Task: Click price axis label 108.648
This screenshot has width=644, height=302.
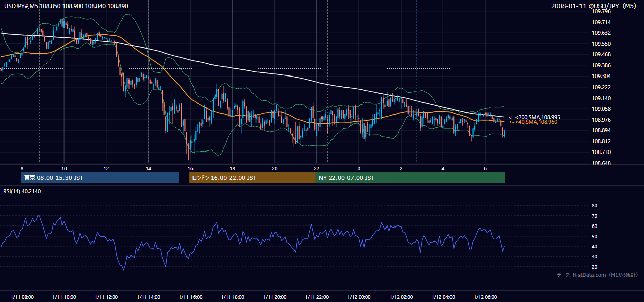Action: click(x=601, y=163)
